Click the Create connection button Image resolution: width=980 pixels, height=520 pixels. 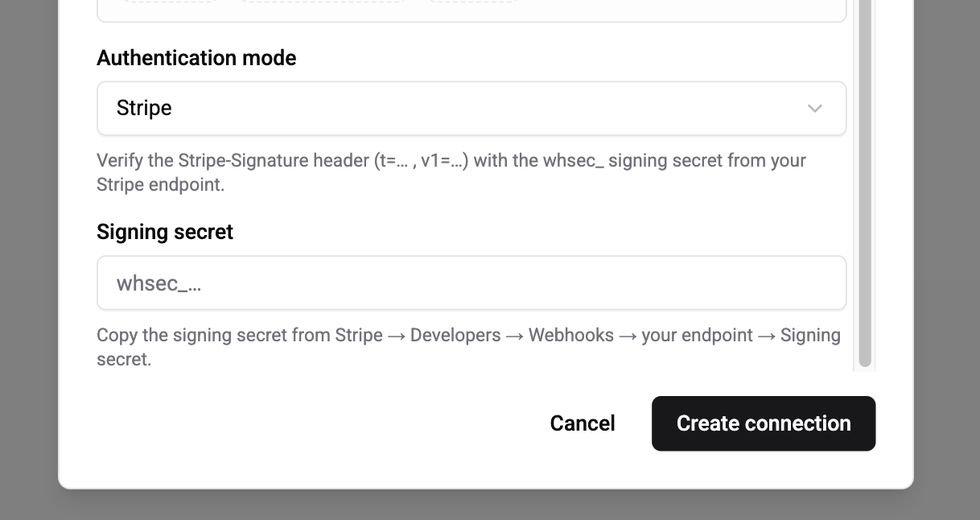763,423
